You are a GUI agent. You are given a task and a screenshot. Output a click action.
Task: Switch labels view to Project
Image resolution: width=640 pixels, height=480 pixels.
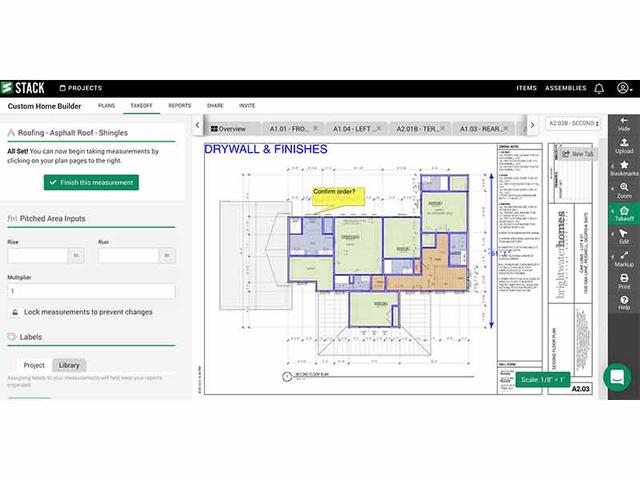point(34,366)
